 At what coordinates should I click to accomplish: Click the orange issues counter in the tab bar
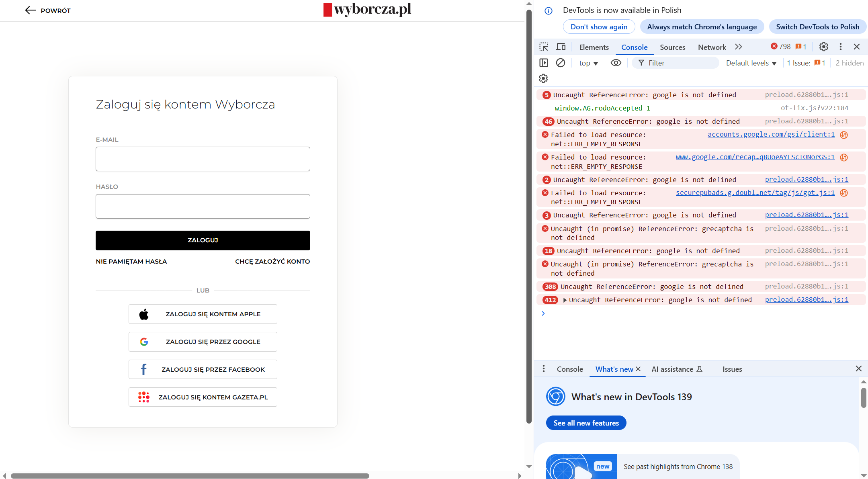pyautogui.click(x=801, y=47)
